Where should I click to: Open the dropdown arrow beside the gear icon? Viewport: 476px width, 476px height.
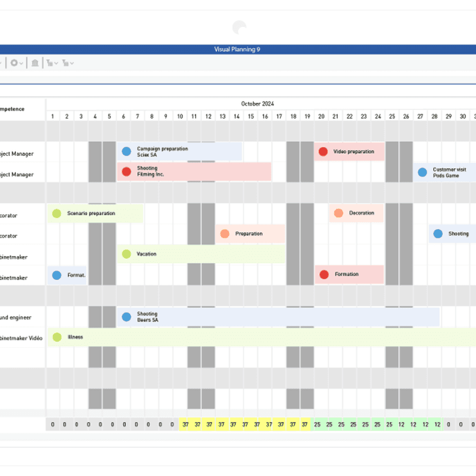point(21,63)
